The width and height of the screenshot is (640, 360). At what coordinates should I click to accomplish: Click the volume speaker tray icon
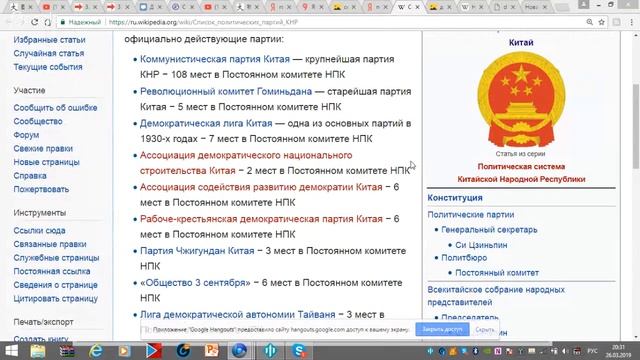(x=565, y=351)
